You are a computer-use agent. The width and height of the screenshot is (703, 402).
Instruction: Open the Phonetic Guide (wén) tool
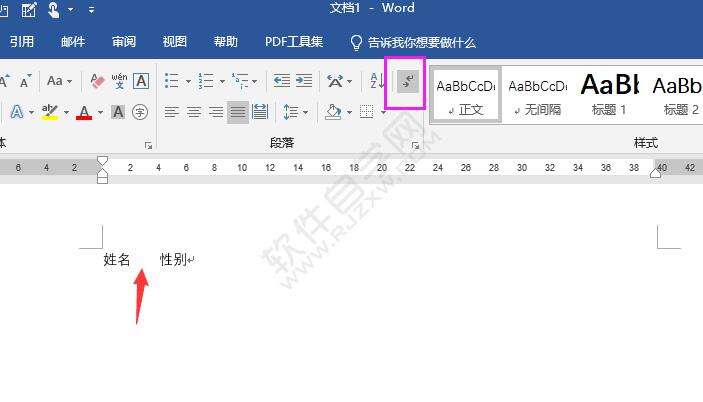(119, 81)
